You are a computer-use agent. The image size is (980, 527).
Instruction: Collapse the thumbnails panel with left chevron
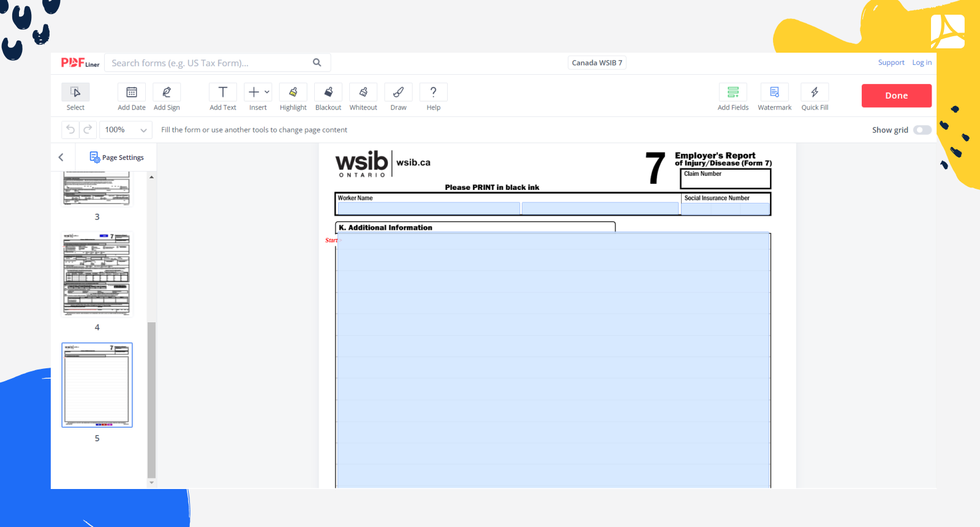(61, 157)
